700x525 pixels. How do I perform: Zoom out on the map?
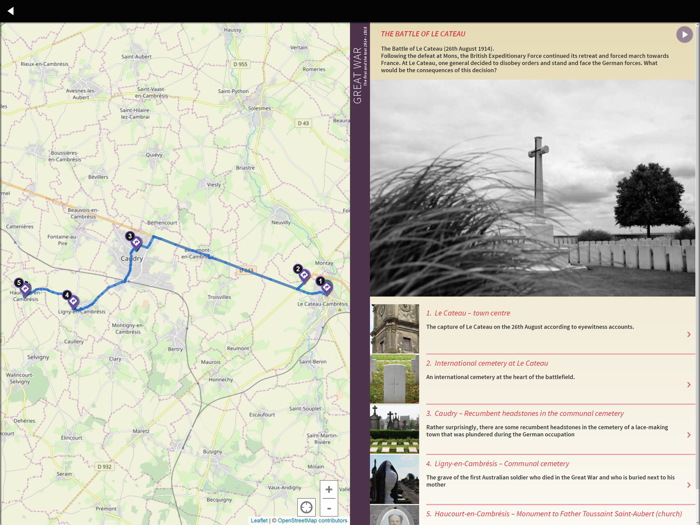(x=329, y=508)
